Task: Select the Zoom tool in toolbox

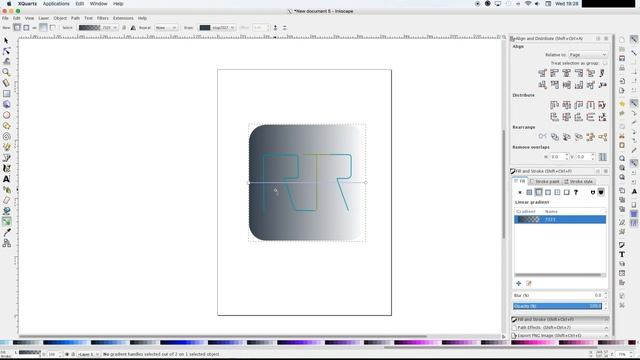Action: 6,72
